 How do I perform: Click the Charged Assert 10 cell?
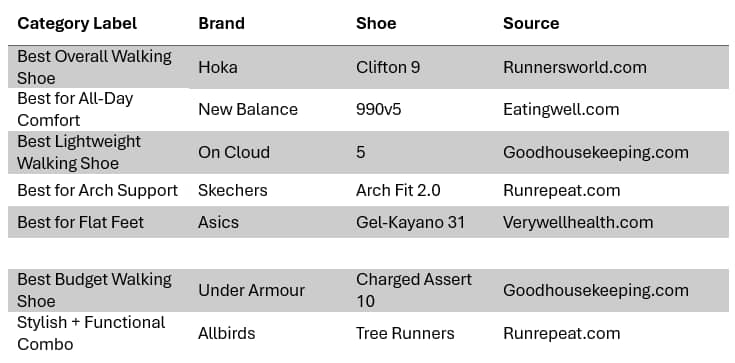[413, 290]
